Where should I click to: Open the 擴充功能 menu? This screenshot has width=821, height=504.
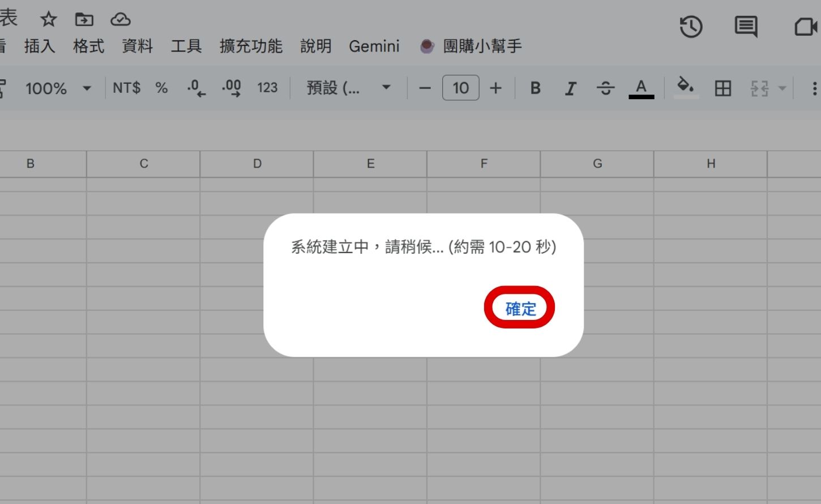(250, 46)
